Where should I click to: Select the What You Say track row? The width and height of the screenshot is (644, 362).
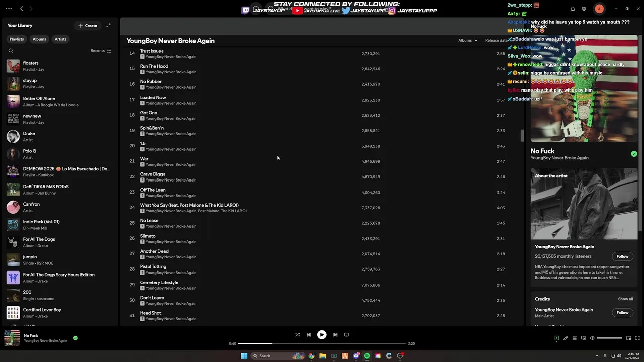322,208
